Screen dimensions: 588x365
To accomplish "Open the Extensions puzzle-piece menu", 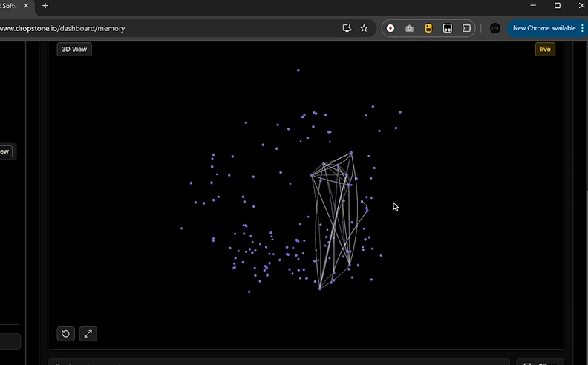I will (x=466, y=28).
